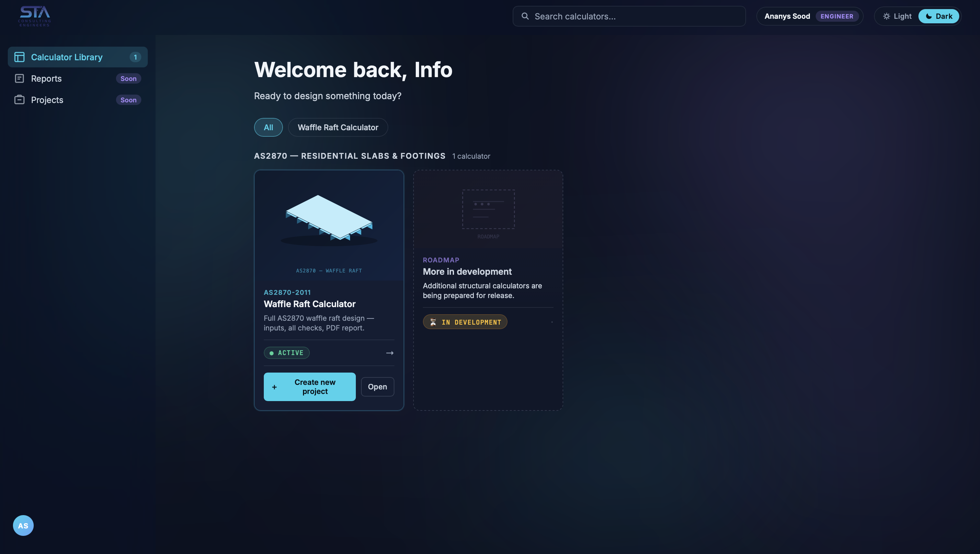The image size is (980, 554).
Task: Select the Waffle Raft Calculator filter chip
Action: pyautogui.click(x=338, y=127)
